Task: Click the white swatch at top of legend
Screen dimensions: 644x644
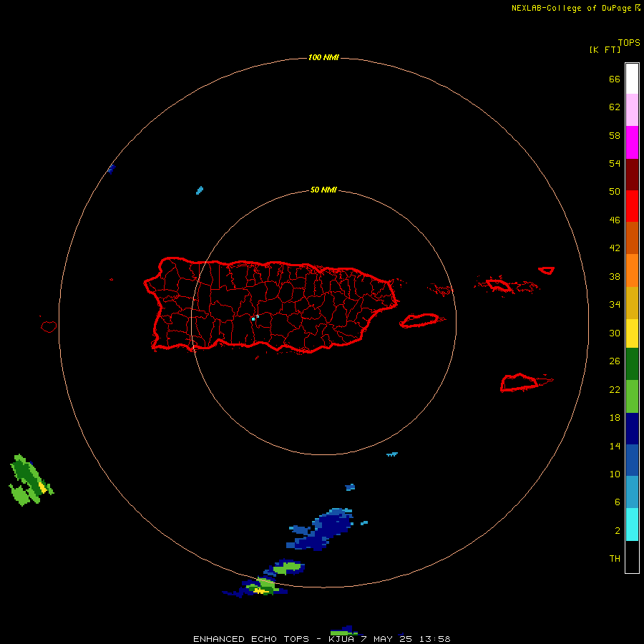Action: 632,79
